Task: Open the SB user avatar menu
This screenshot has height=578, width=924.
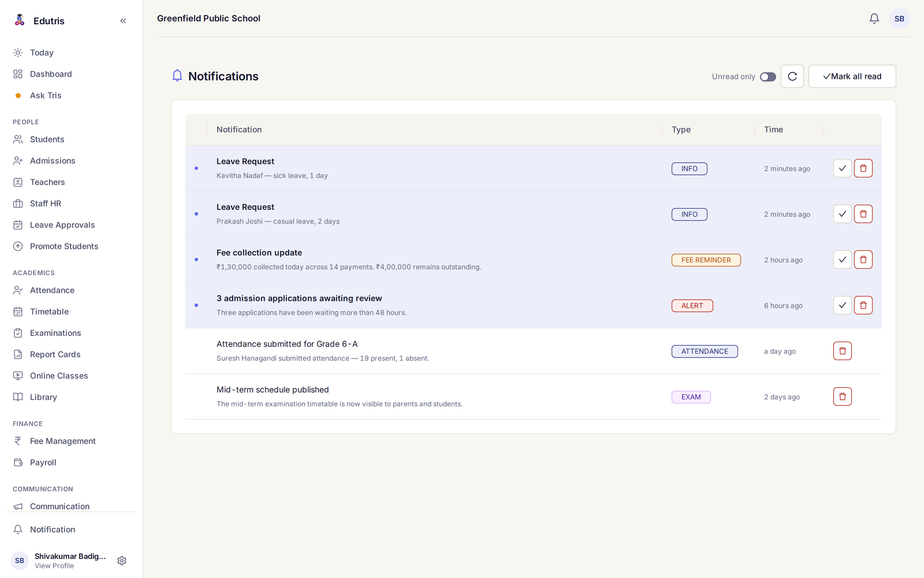Action: 899,18
